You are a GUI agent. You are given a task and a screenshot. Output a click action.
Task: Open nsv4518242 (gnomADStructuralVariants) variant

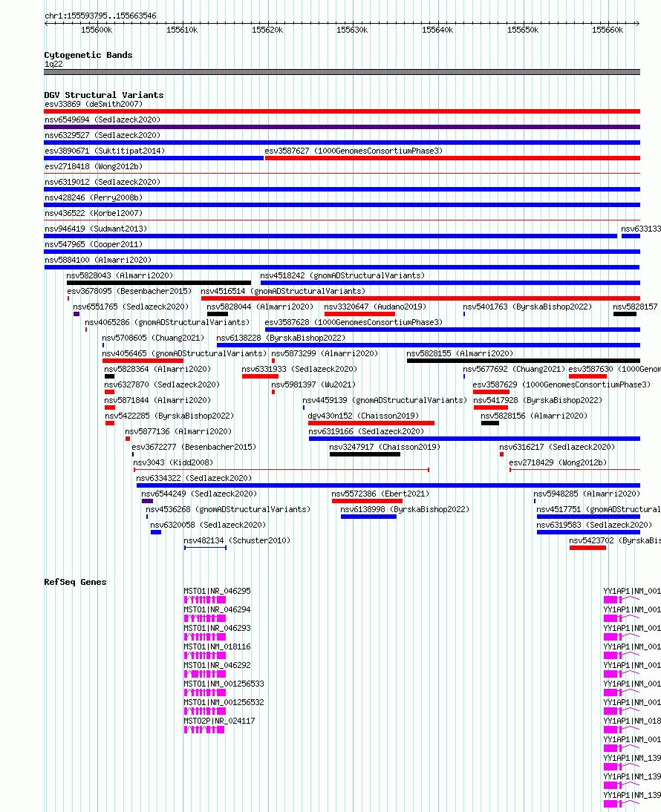click(450, 283)
